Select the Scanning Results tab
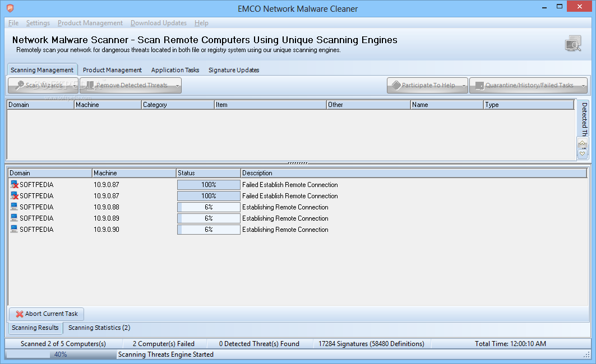The height and width of the screenshot is (364, 596). click(35, 328)
